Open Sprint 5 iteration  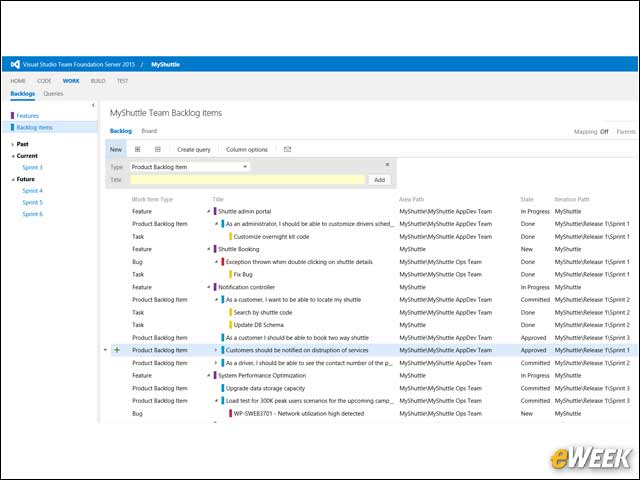click(x=33, y=202)
